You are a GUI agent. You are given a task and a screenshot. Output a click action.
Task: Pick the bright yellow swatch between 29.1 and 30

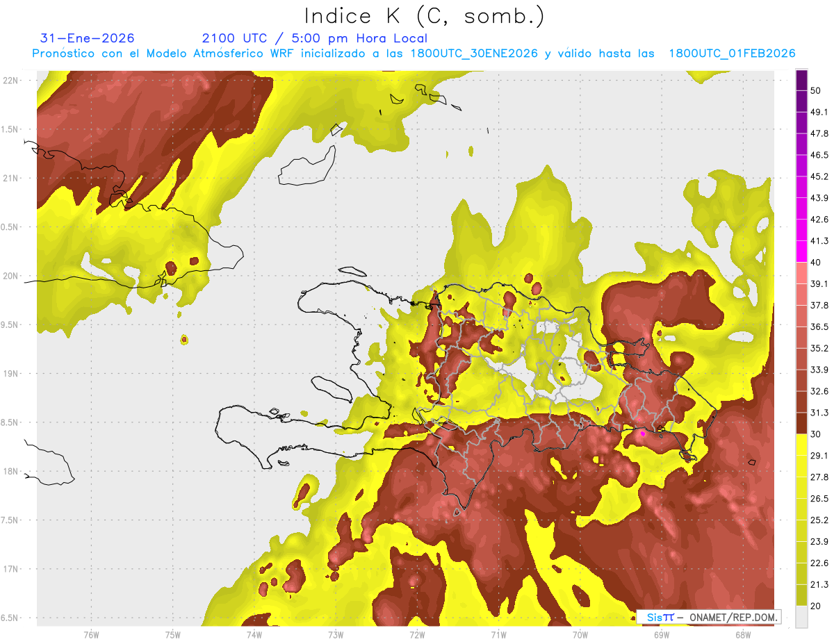click(x=801, y=445)
